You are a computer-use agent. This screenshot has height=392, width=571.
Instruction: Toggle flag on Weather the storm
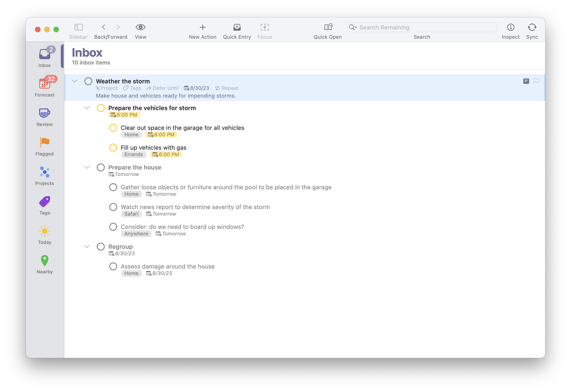(536, 81)
